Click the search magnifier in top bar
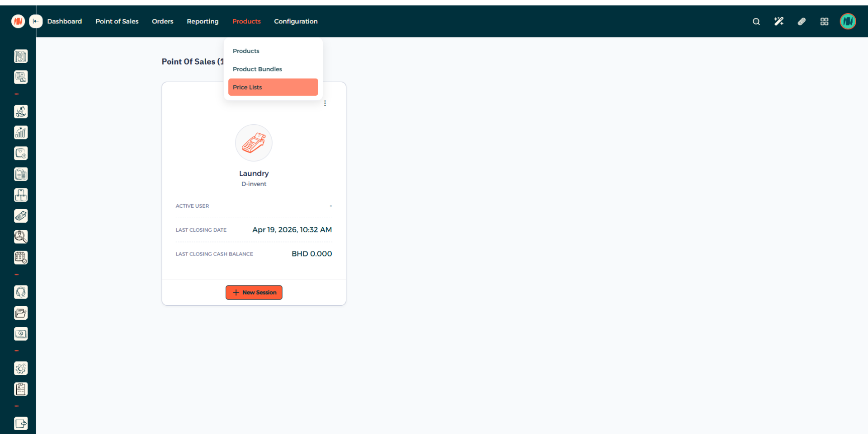The image size is (868, 434). tap(756, 22)
